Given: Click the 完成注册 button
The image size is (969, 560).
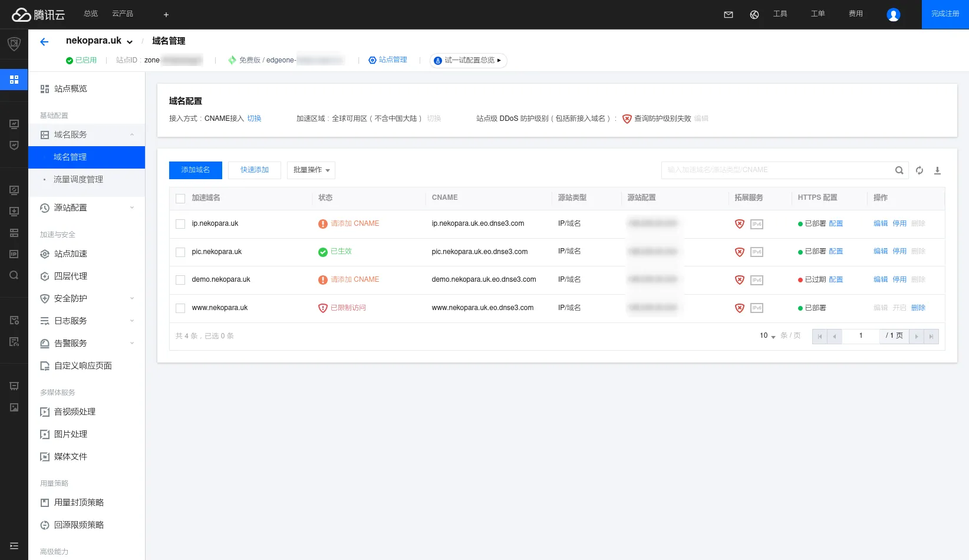Looking at the screenshot, I should click(945, 14).
